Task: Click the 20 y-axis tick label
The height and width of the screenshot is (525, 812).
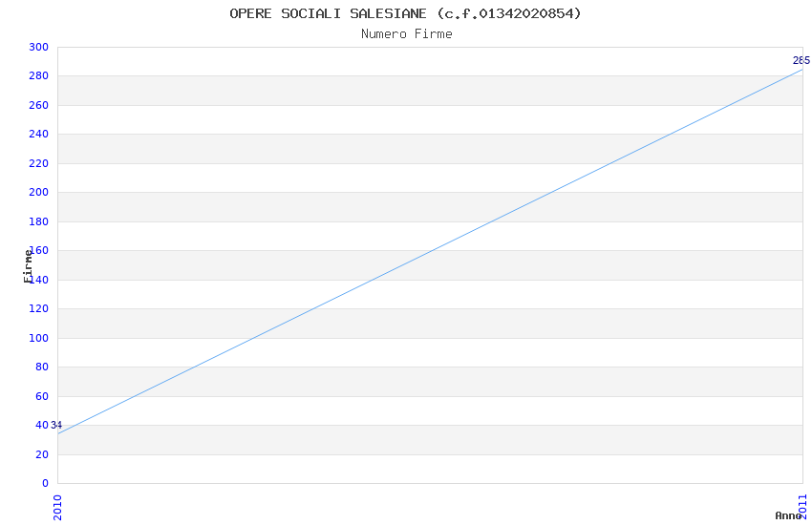Action: 42,454
